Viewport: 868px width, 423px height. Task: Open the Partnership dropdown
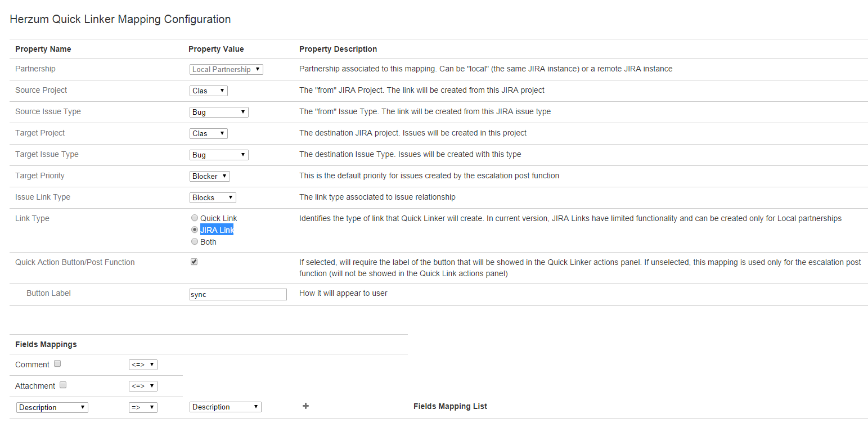tap(226, 70)
